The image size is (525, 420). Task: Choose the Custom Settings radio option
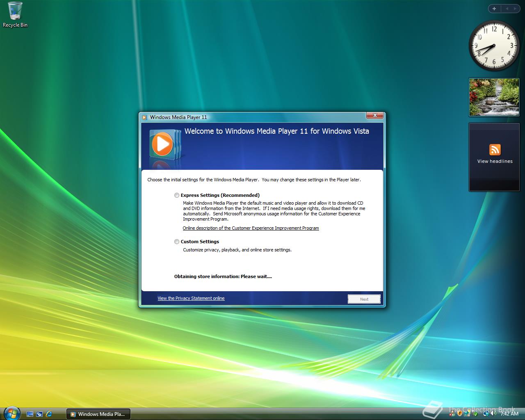click(x=177, y=242)
